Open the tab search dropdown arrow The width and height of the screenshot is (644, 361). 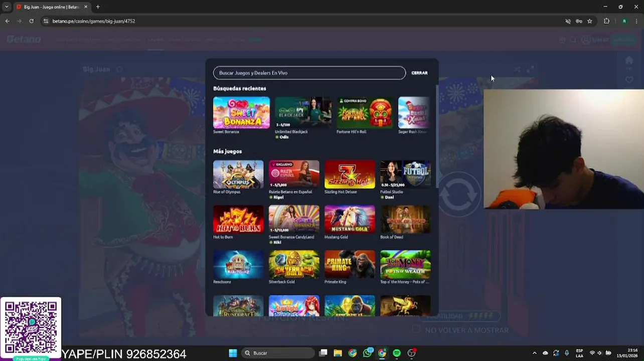coord(7,7)
